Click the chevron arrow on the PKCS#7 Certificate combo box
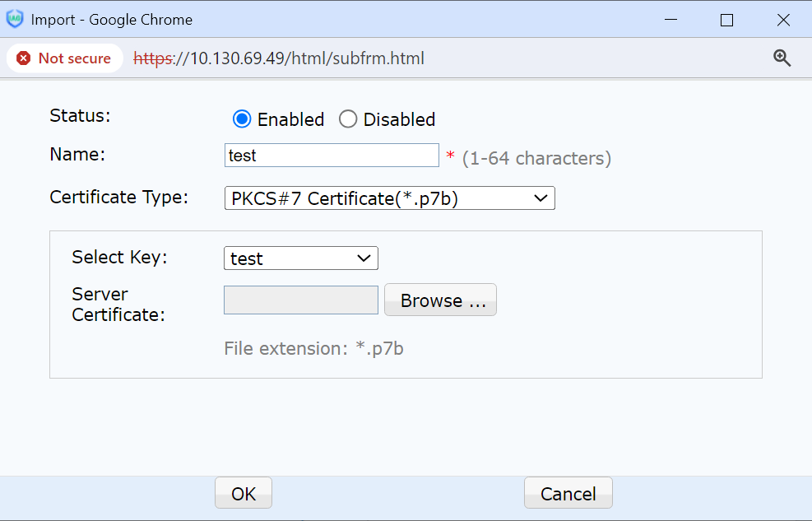Image resolution: width=812 pixels, height=521 pixels. (541, 198)
